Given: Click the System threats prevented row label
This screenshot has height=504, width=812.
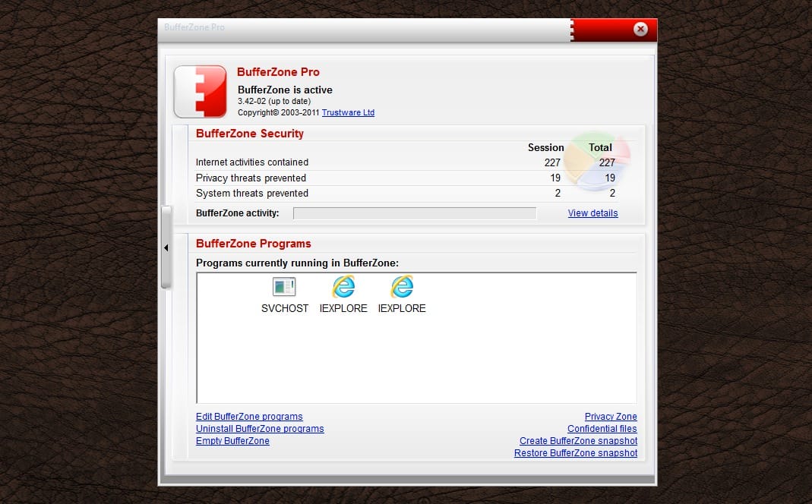Looking at the screenshot, I should pos(252,193).
